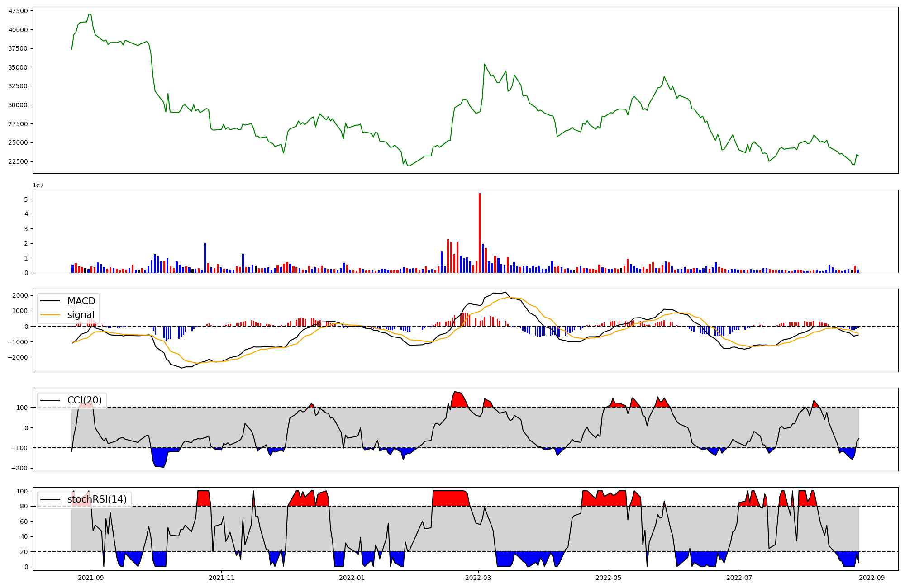
Task: Click the 2000 MACD axis label
Action: pos(21,295)
